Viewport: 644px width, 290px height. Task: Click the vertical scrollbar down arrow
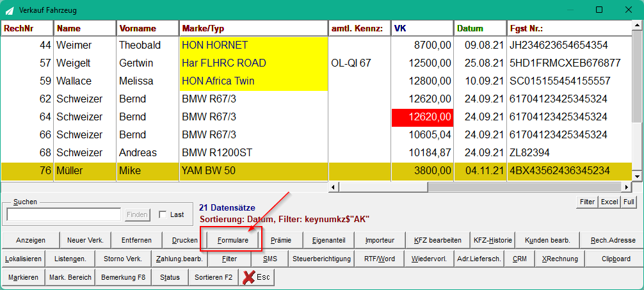pos(638,176)
